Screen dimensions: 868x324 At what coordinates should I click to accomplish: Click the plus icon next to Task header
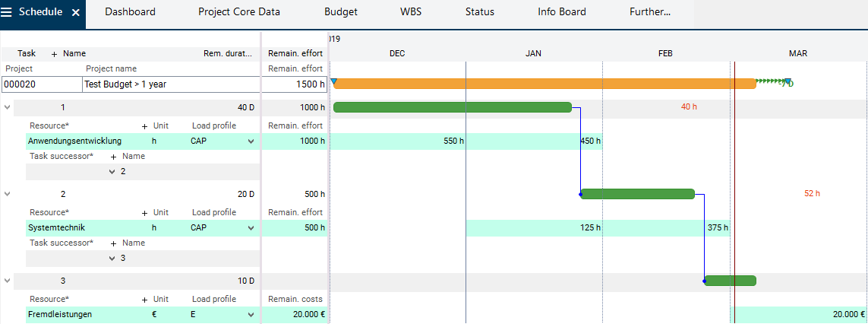pos(54,54)
